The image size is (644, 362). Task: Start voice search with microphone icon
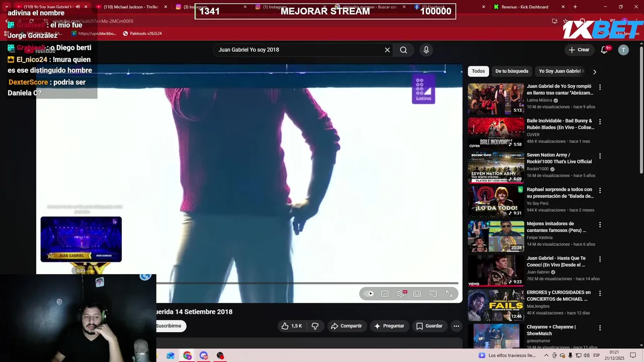[426, 50]
